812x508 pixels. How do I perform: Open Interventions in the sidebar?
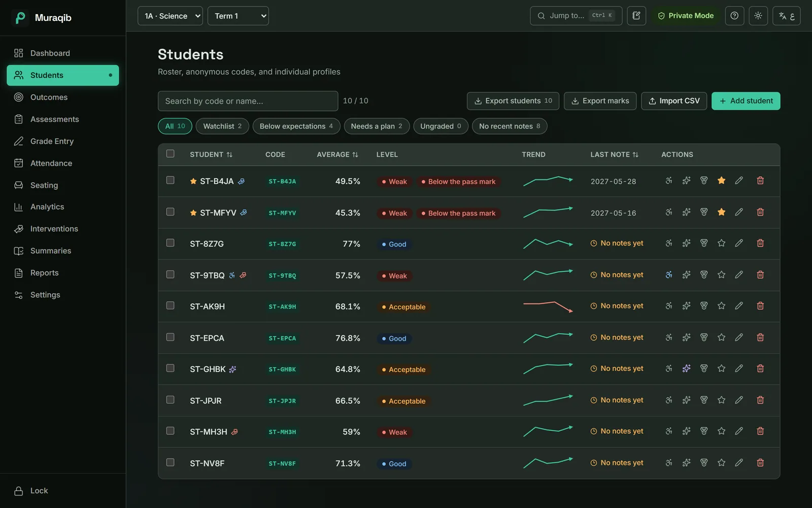click(63, 229)
